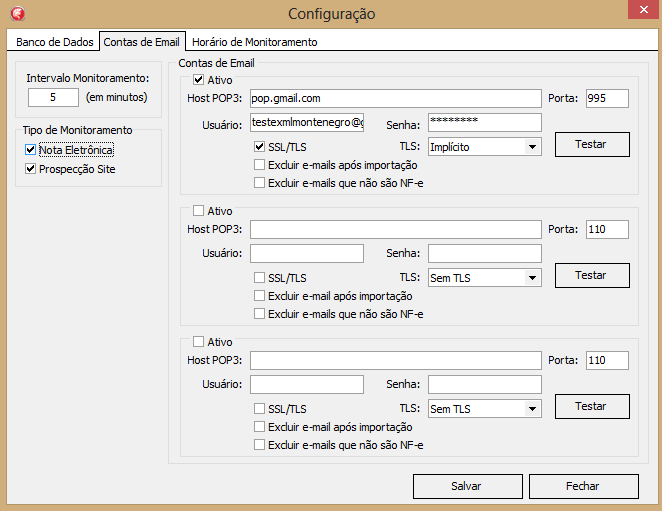The height and width of the screenshot is (511, 662).
Task: Check Excluir e-mails após importação, first account
Action: pos(261,165)
